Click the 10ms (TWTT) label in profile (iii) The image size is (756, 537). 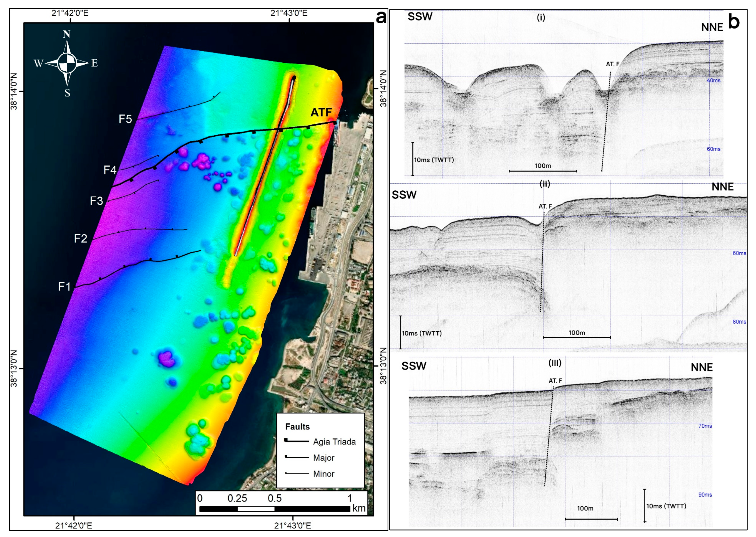tap(666, 506)
